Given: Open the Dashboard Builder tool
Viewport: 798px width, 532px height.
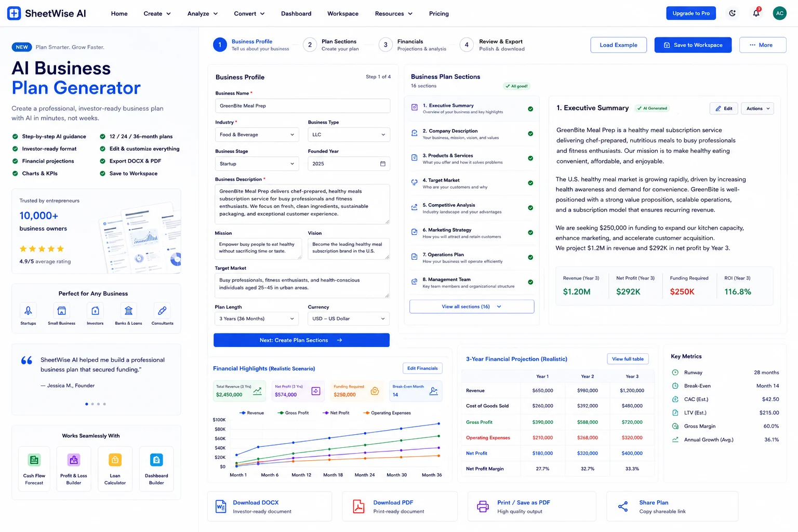Looking at the screenshot, I should click(156, 469).
